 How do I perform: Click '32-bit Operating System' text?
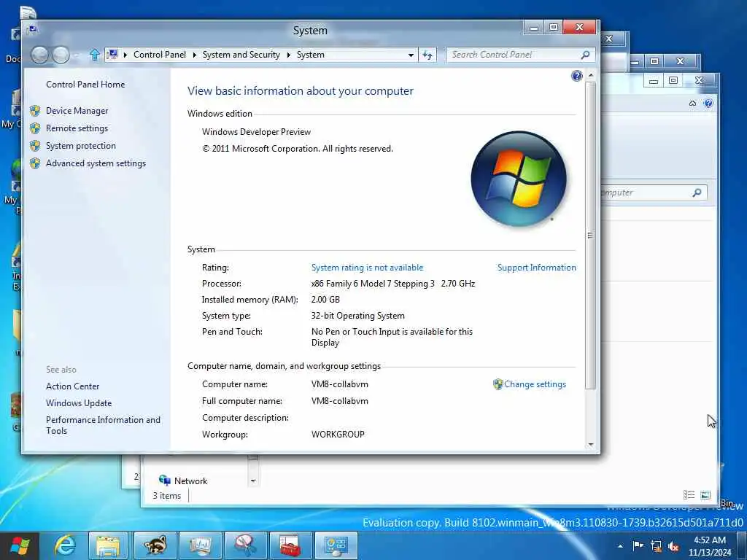[357, 316]
